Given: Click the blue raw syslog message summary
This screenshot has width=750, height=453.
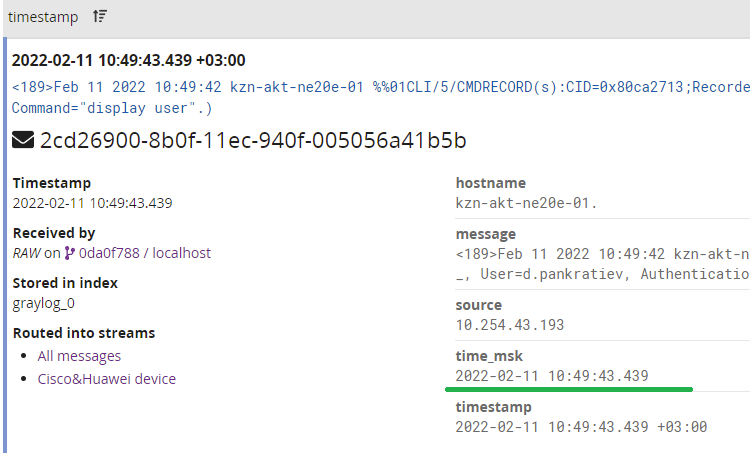Looking at the screenshot, I should click(381, 98).
